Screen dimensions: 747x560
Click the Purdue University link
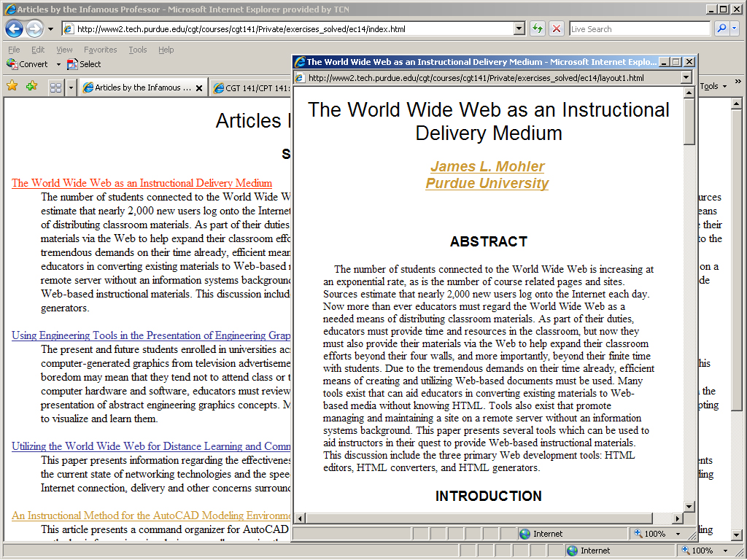click(x=487, y=183)
